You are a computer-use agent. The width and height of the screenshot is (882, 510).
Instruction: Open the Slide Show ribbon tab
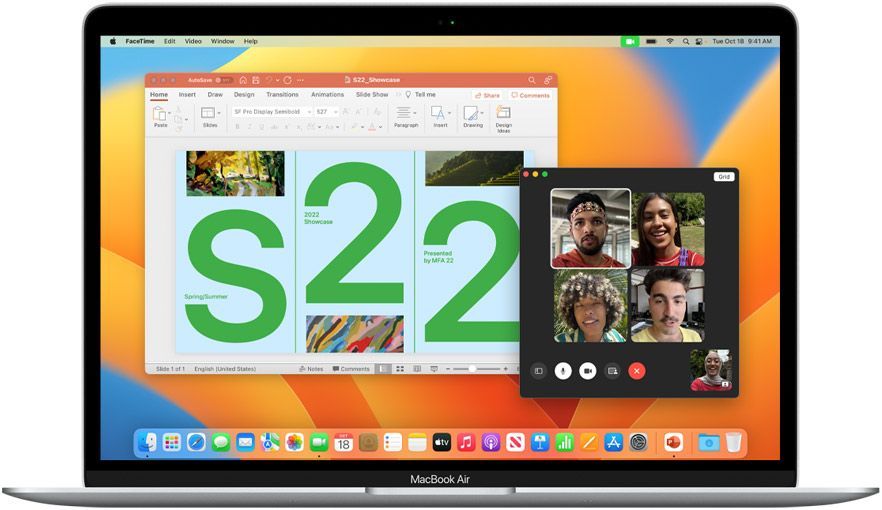(372, 94)
